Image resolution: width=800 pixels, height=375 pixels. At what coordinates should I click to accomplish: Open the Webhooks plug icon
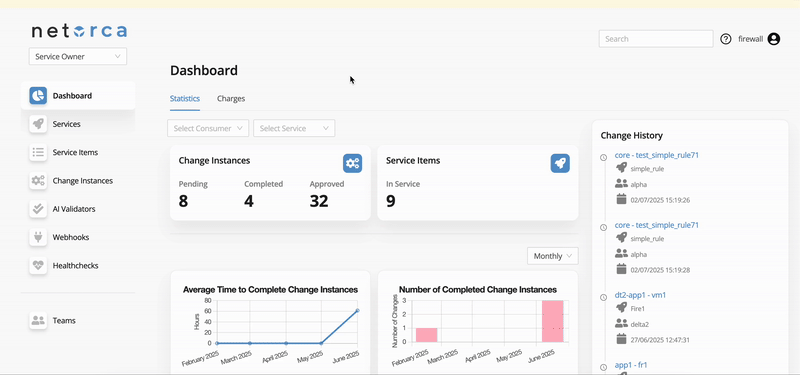tap(38, 237)
